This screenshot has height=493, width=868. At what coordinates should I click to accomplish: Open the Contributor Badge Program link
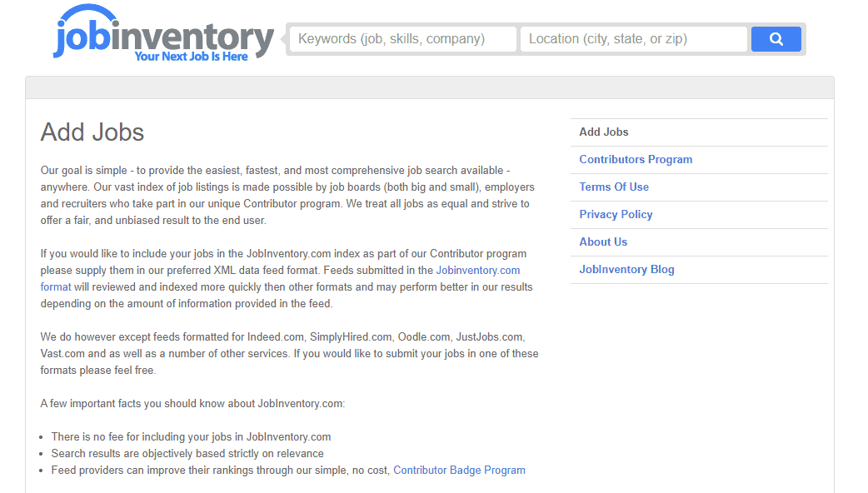[459, 470]
